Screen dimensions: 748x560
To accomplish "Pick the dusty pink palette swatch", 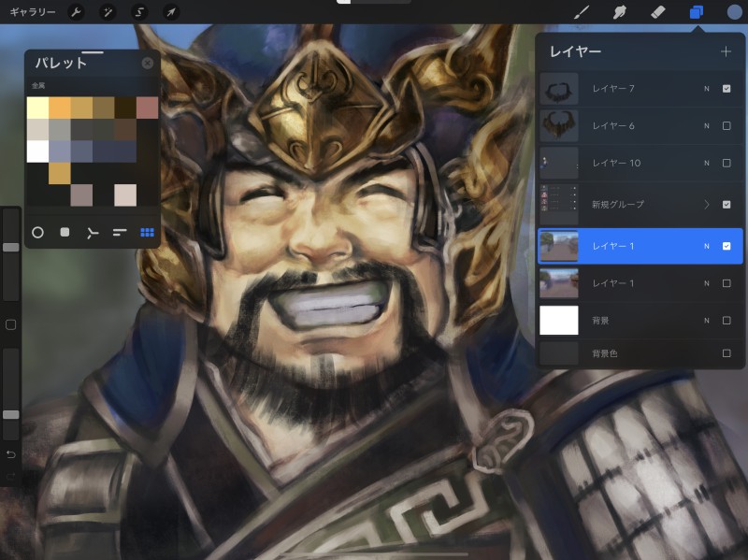I will coord(148,108).
